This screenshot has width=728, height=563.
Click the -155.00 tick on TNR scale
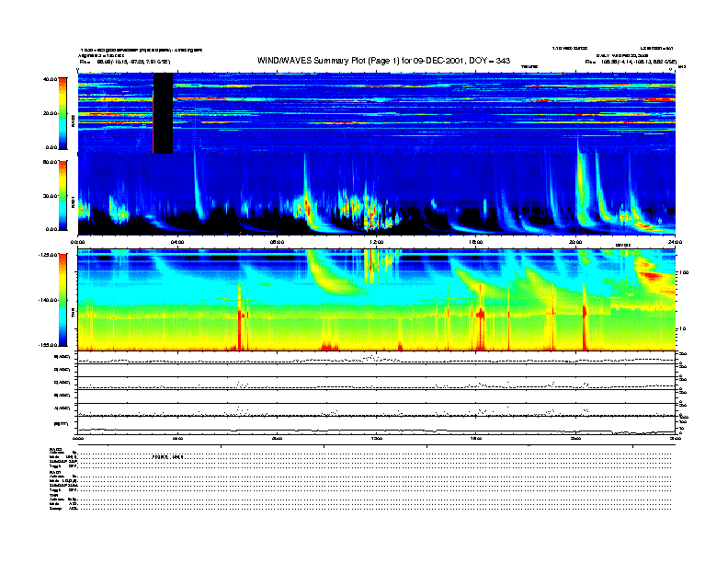[x=45, y=344]
